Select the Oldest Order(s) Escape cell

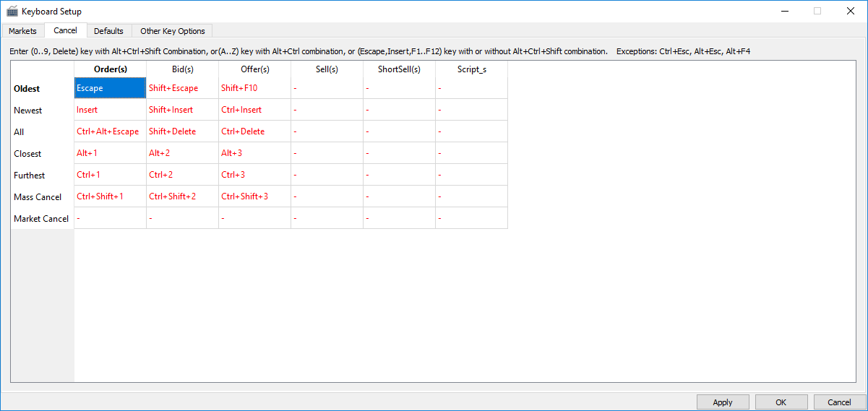(110, 88)
